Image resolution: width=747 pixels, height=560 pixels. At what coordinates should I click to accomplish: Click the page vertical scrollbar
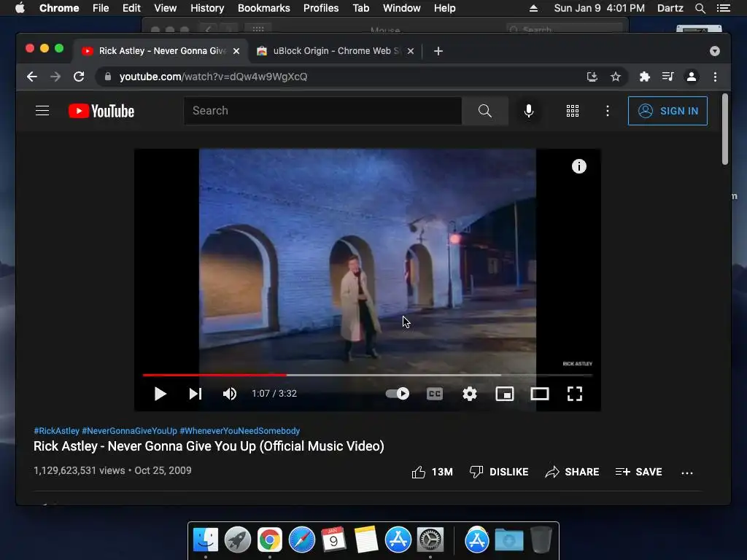[725, 129]
